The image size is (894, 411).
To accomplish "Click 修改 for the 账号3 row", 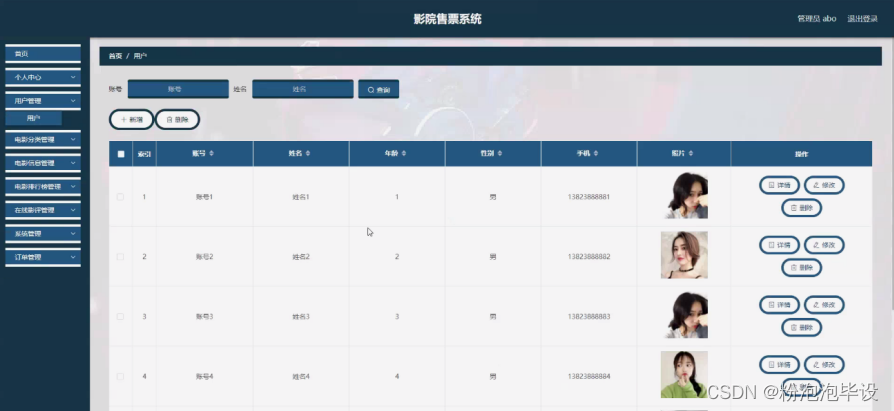I will pyautogui.click(x=824, y=305).
